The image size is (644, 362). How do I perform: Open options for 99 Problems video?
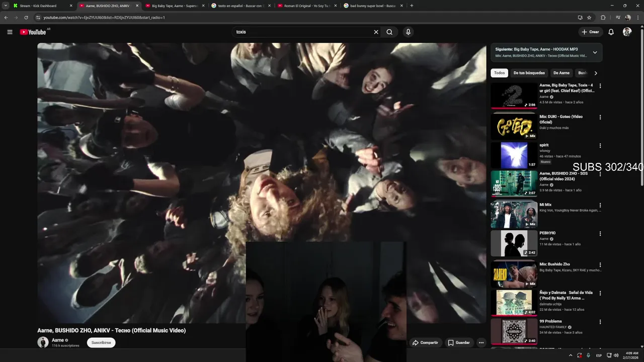point(600,322)
